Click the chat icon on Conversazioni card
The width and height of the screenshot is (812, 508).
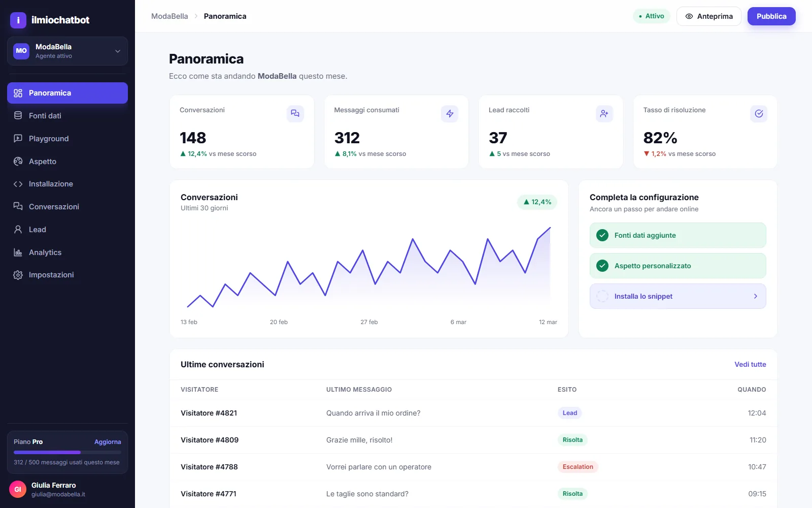click(295, 114)
